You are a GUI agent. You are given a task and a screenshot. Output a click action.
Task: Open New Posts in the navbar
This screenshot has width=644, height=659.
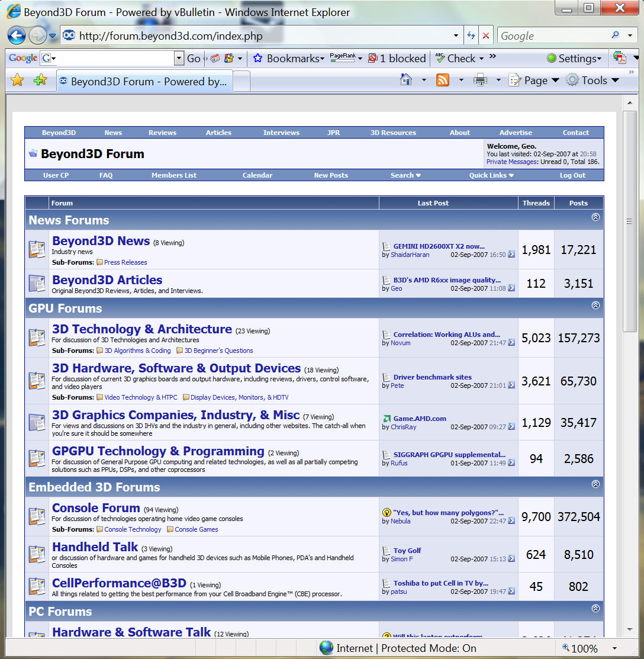click(x=331, y=175)
